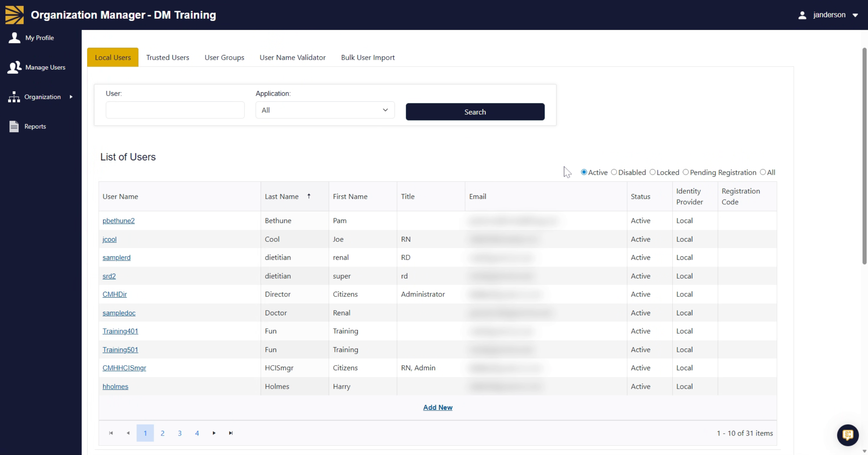Click the Add New link
Image resolution: width=868 pixels, height=455 pixels.
click(x=438, y=408)
